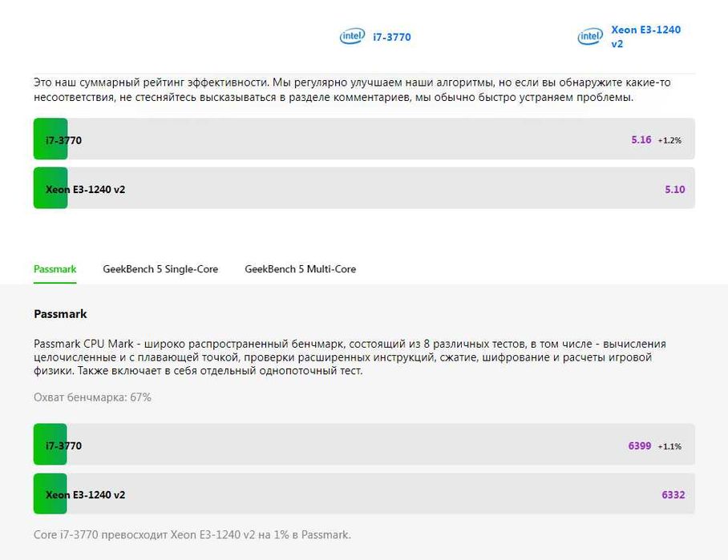Click the +1.1% Passmark difference badge
Viewport: 728px width, 560px height.
click(x=669, y=446)
